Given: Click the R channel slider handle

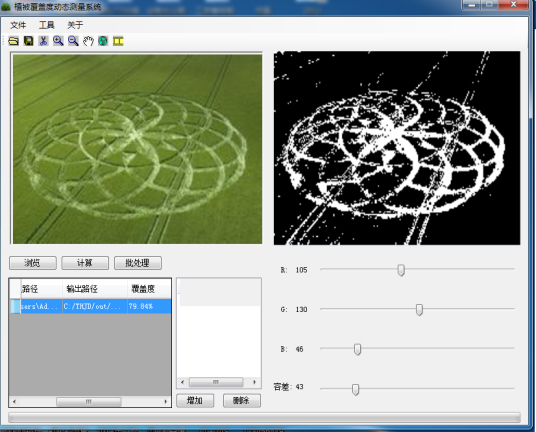Looking at the screenshot, I should (x=401, y=270).
